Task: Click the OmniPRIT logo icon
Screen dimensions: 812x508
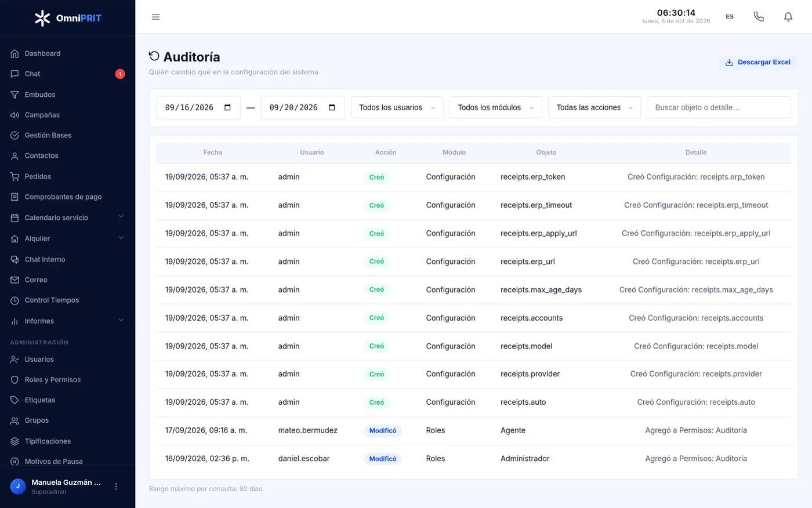Action: point(42,18)
